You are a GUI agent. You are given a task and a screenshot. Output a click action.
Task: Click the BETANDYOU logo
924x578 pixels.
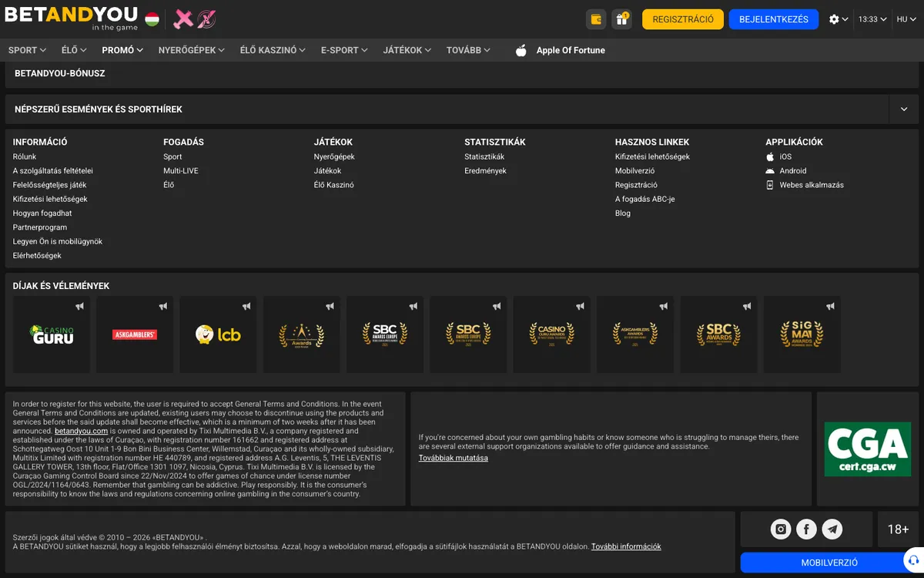point(72,18)
